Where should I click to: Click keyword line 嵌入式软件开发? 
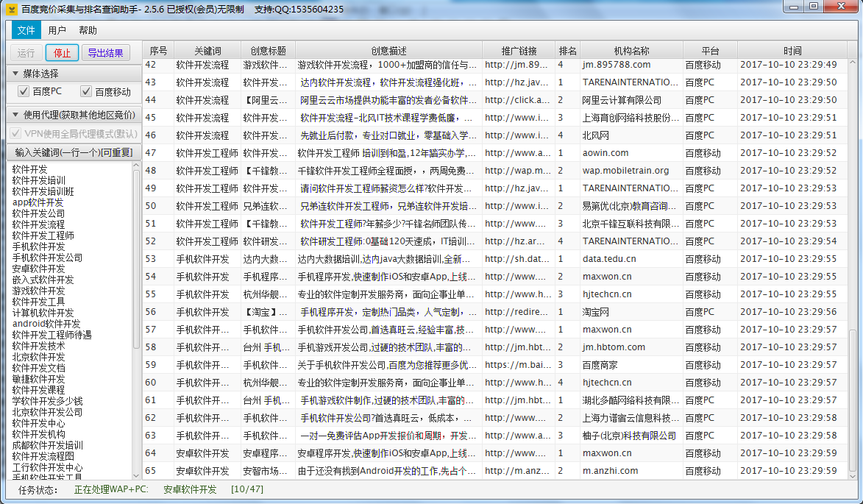pos(43,280)
